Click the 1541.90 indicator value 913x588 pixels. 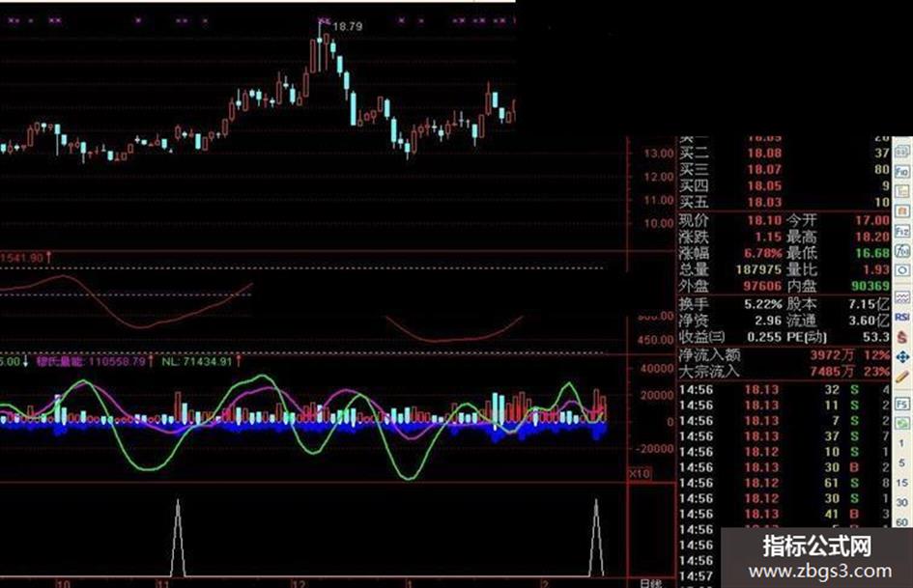point(22,258)
